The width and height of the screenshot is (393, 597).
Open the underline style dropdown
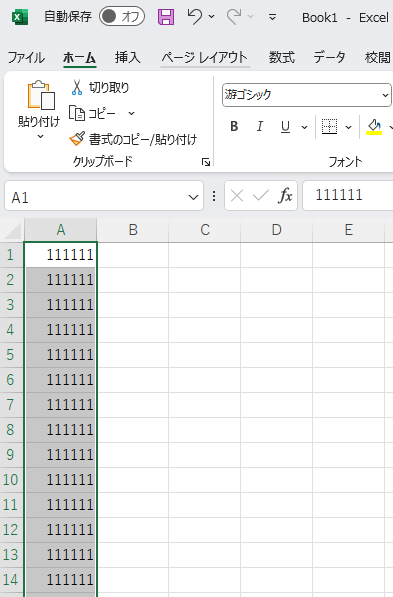(x=305, y=127)
